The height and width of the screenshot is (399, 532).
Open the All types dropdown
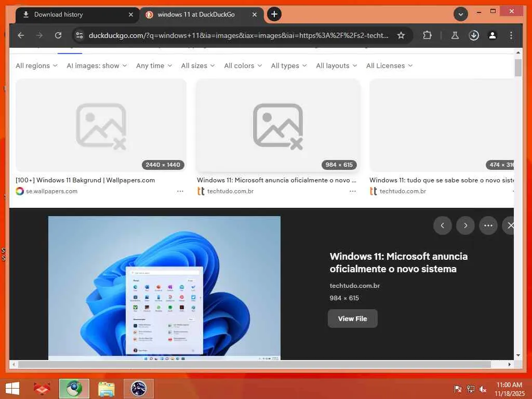(289, 66)
